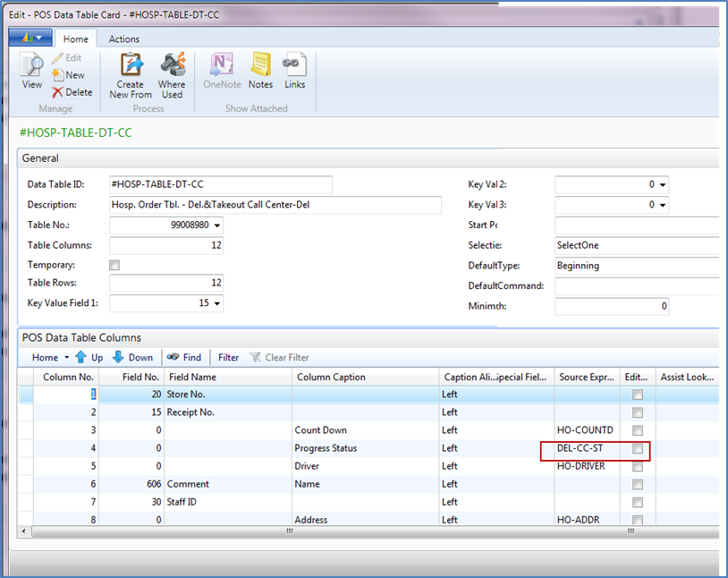
Task: Open the Key Val 2 dropdown
Action: click(x=663, y=185)
